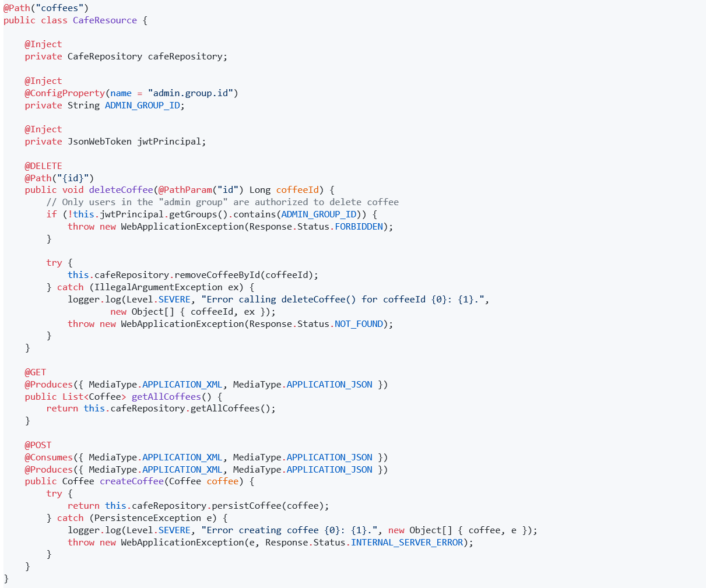
Task: Select the CafeResource class name
Action: (105, 20)
